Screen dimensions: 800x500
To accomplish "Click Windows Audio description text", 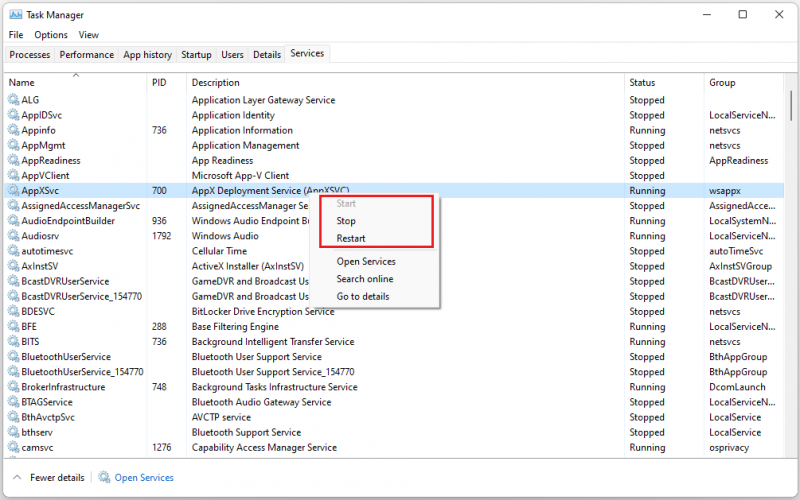I will coord(225,236).
